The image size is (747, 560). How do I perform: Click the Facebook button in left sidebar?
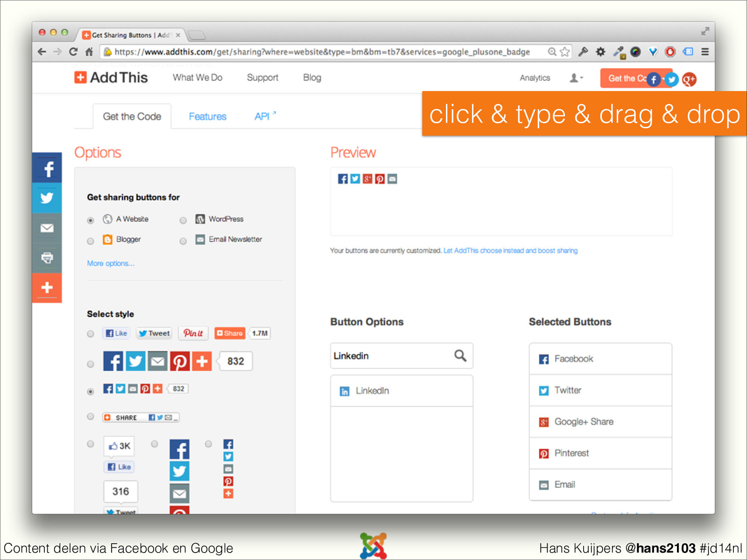click(47, 168)
